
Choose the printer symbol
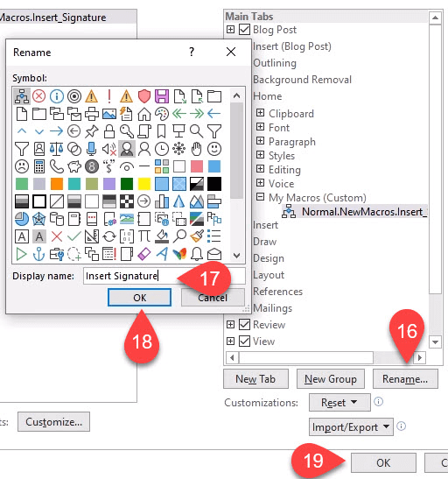click(x=92, y=114)
